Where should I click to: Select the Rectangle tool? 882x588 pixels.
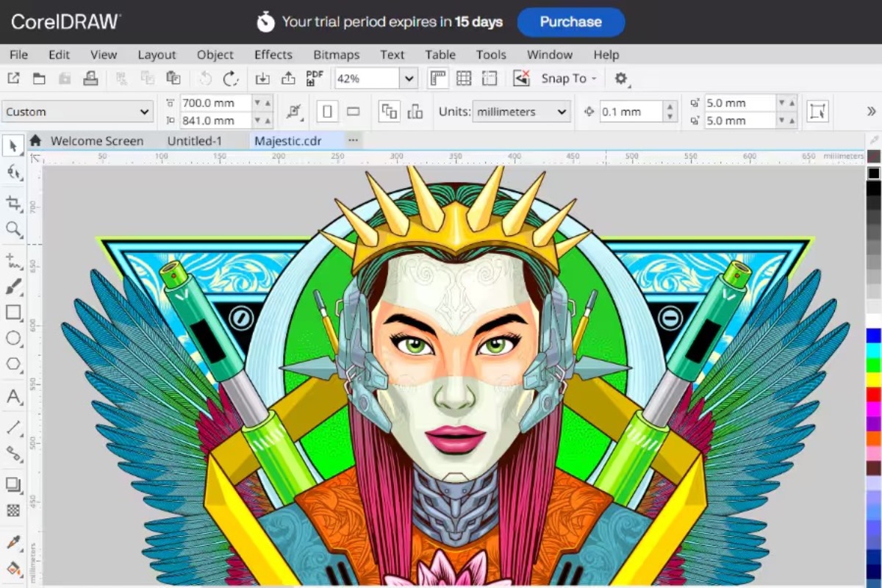click(x=12, y=312)
